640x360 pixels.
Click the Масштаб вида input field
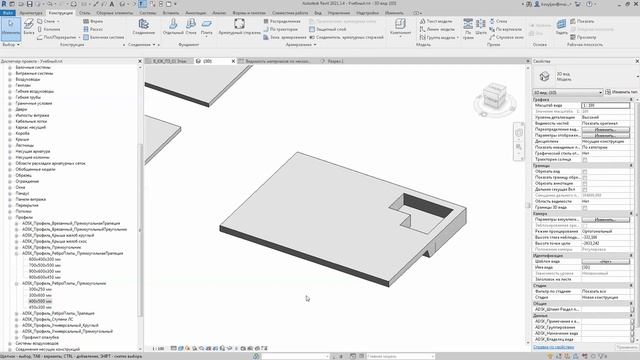click(x=605, y=105)
